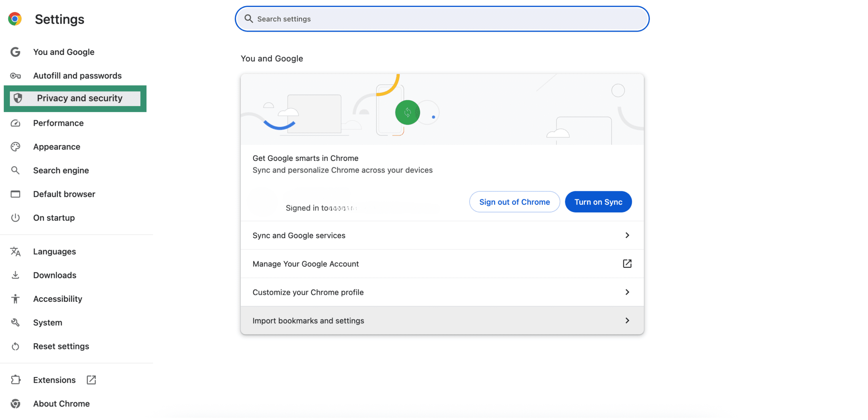Select the System wrench icon
Viewport: 868px width, 420px height.
[16, 322]
